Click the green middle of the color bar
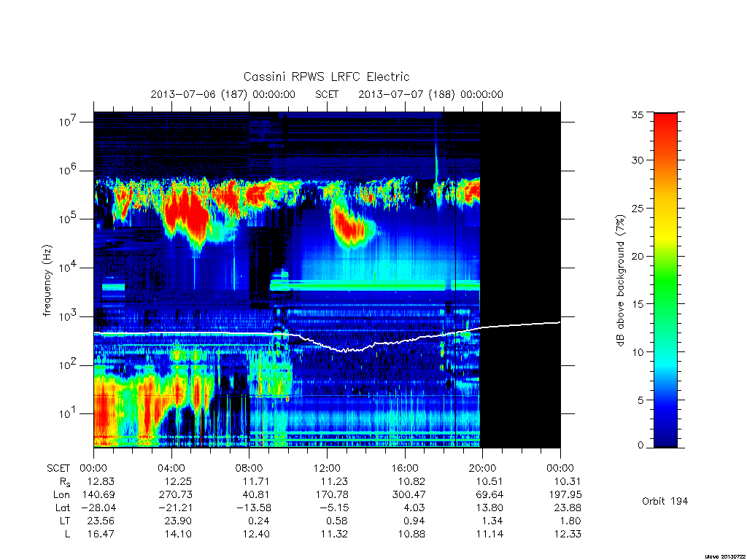This screenshot has height=560, width=747. [x=665, y=281]
